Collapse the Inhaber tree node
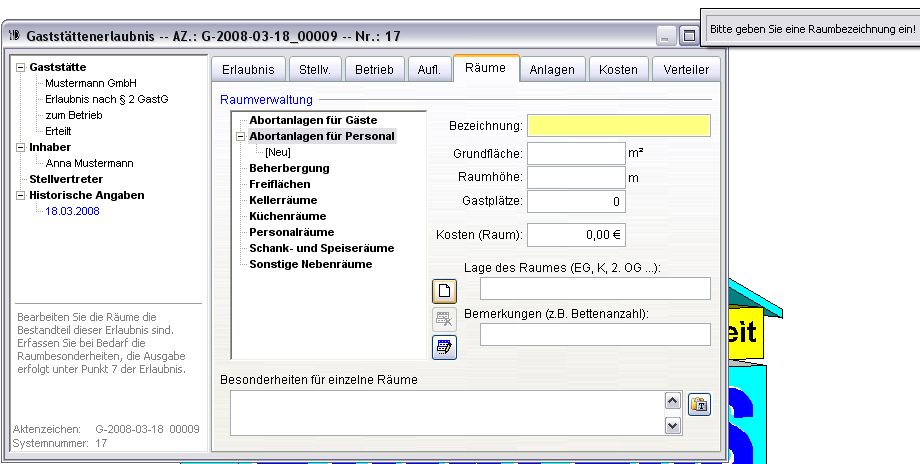Viewport: 920px width, 464px height. [21, 147]
